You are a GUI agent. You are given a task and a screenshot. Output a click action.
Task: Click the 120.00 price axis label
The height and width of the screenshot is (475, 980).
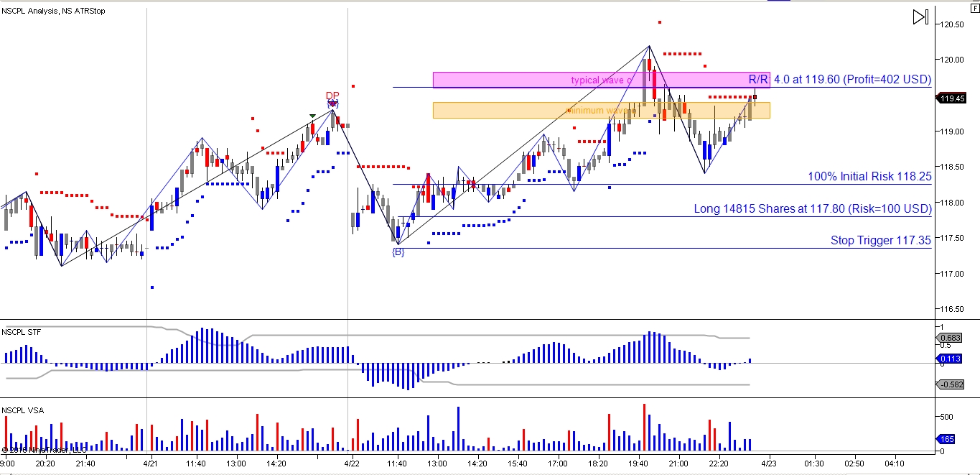951,60
